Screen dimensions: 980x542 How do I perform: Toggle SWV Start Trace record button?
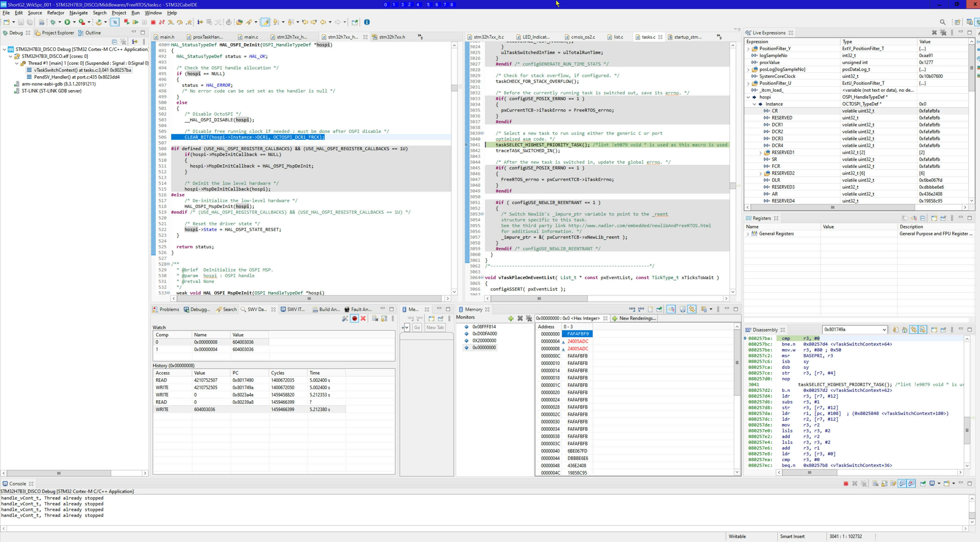pos(355,319)
